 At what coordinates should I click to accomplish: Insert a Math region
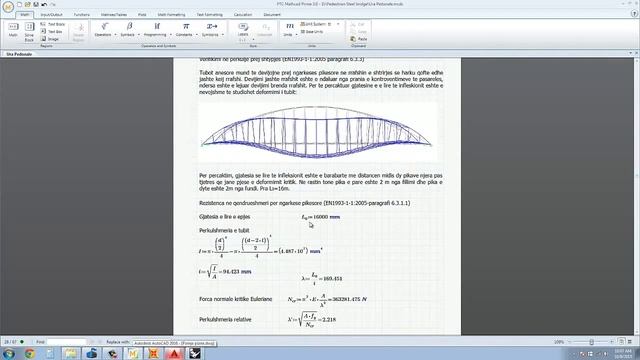coord(13,31)
